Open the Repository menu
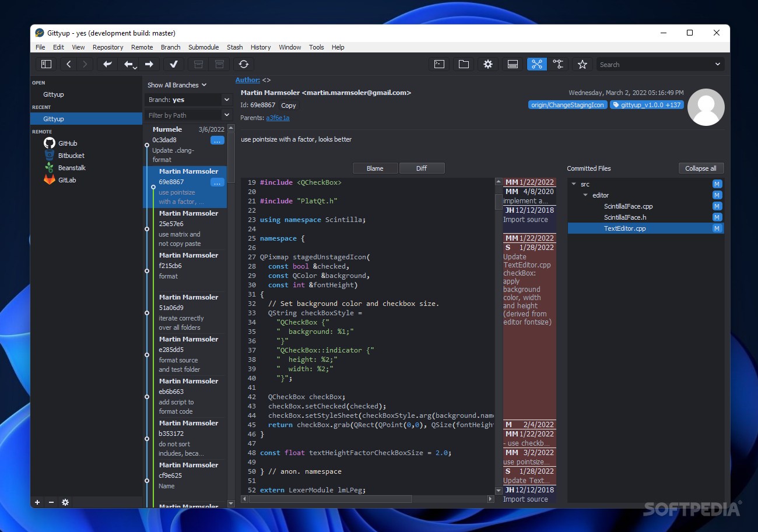The height and width of the screenshot is (532, 758). click(x=108, y=47)
